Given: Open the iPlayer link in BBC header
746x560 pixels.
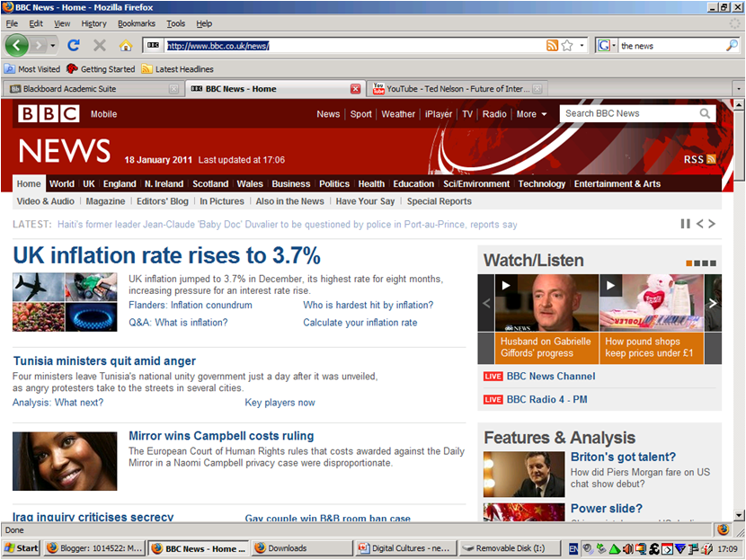Looking at the screenshot, I should click(439, 114).
